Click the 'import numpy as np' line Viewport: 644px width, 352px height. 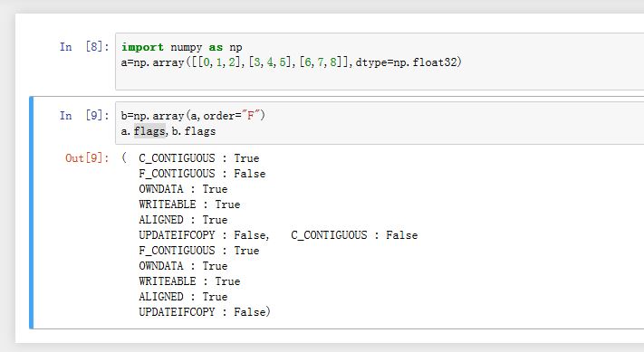pyautogui.click(x=181, y=47)
